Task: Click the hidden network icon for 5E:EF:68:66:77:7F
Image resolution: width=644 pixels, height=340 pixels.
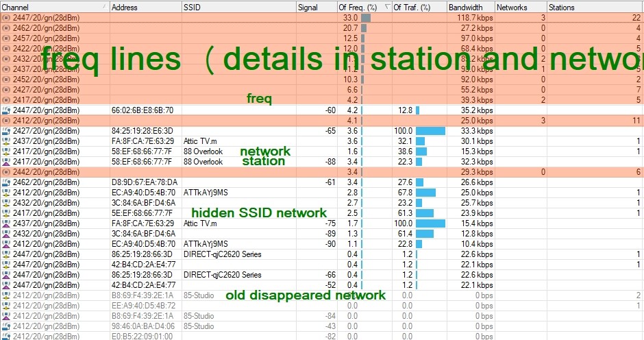Action: (x=5, y=213)
